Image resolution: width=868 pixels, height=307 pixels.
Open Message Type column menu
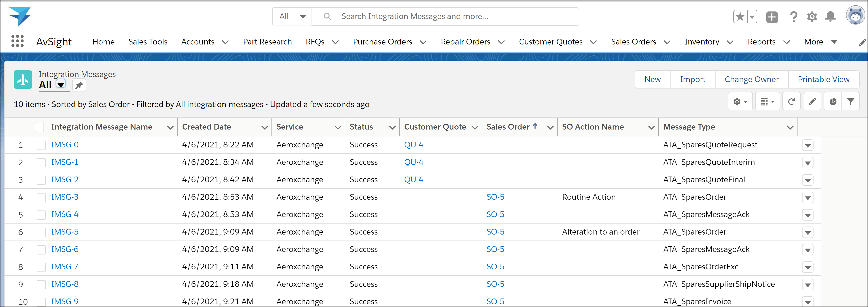[790, 127]
